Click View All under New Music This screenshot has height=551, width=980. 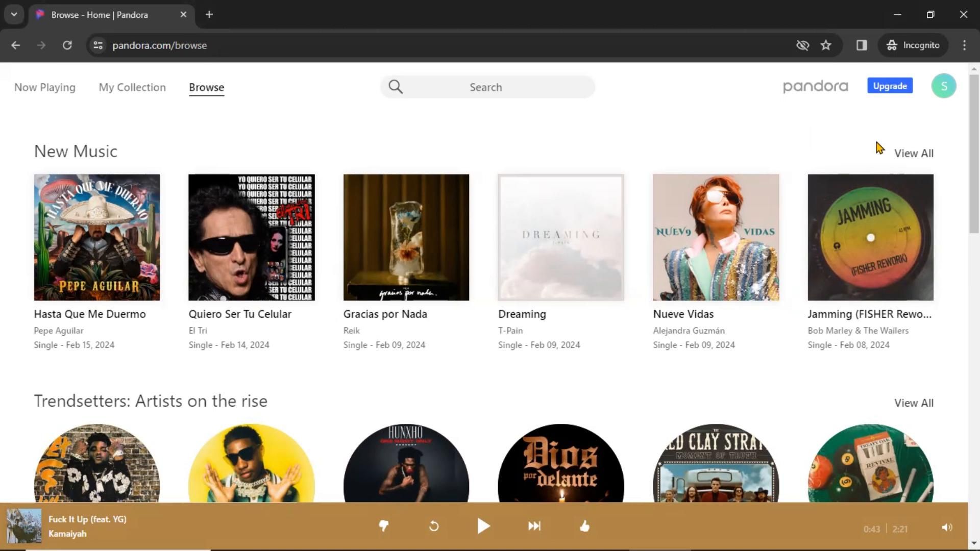pyautogui.click(x=913, y=153)
